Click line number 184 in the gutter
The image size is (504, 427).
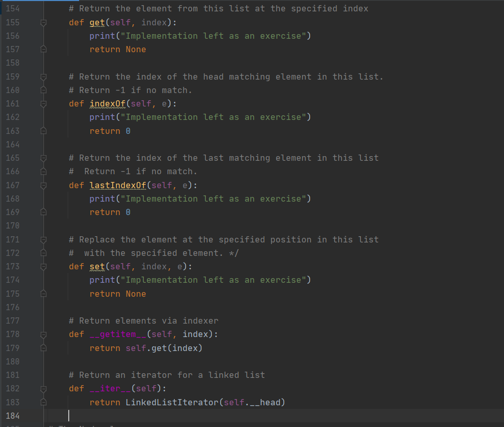[x=12, y=416]
